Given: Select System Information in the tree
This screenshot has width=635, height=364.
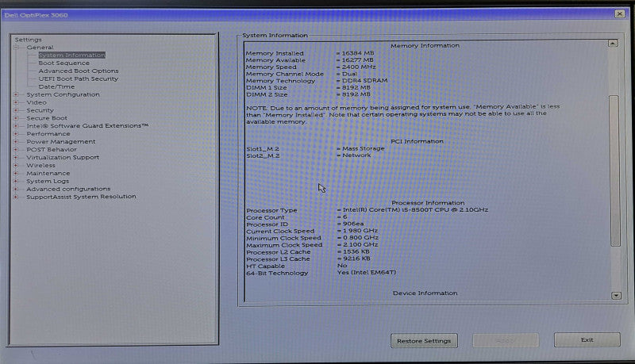Looking at the screenshot, I should click(x=71, y=55).
